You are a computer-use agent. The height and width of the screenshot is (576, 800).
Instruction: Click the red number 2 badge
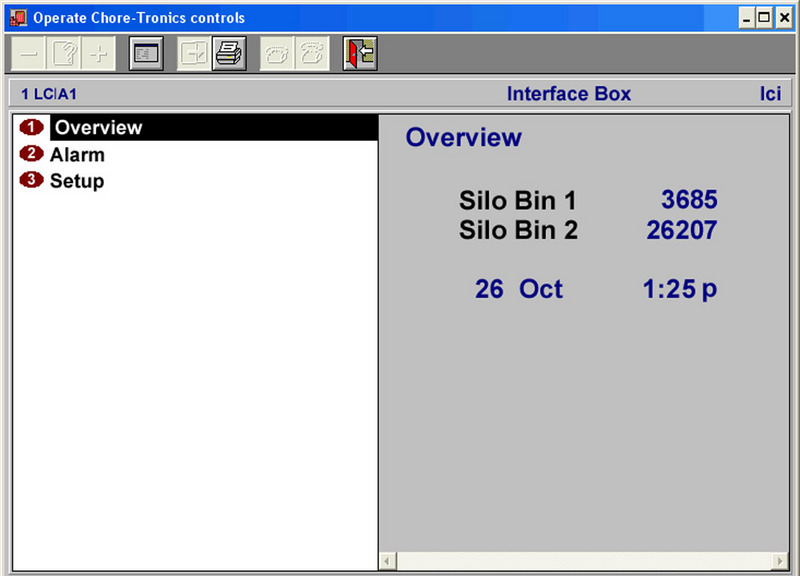pyautogui.click(x=31, y=154)
